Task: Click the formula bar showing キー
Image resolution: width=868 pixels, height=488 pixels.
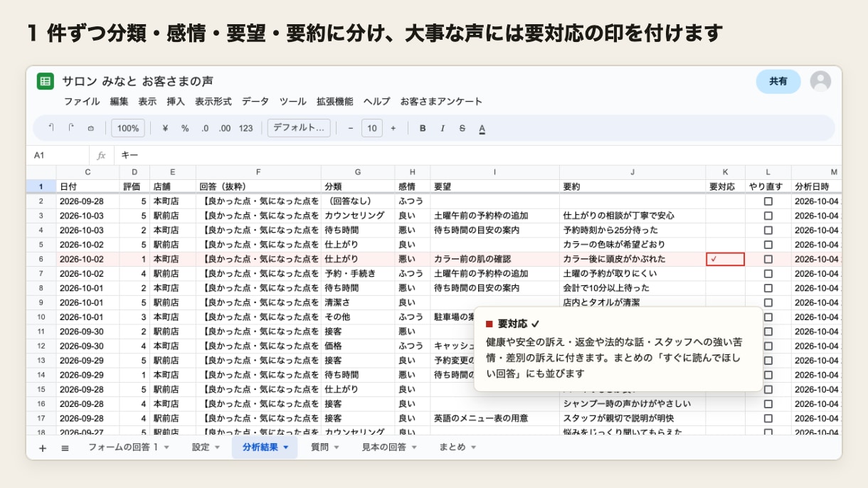Action: [477, 155]
